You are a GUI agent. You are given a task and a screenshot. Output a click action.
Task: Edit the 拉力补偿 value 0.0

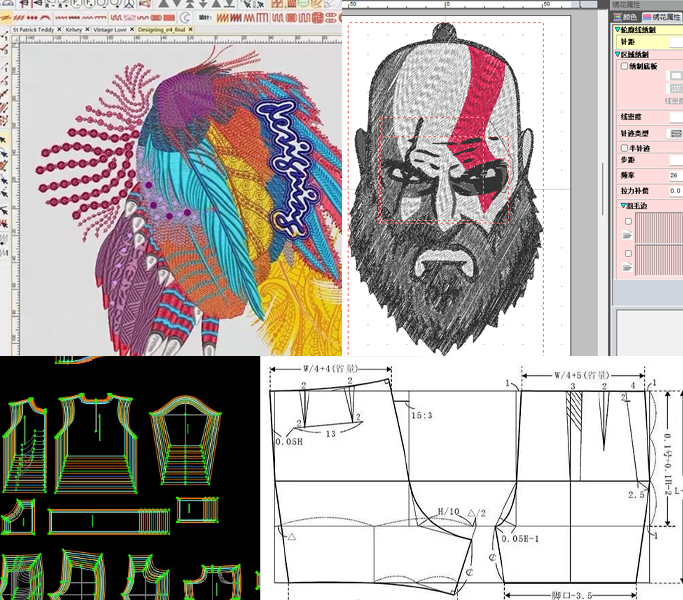click(676, 190)
